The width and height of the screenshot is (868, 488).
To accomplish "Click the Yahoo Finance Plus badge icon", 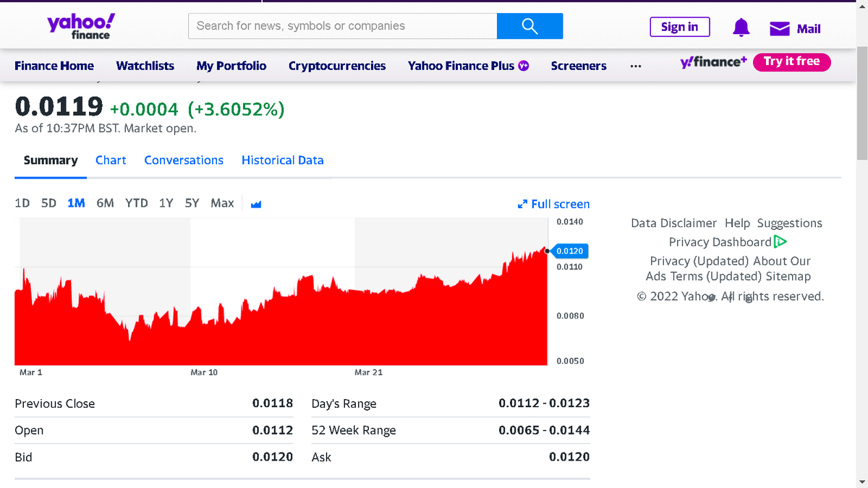I will [x=524, y=66].
